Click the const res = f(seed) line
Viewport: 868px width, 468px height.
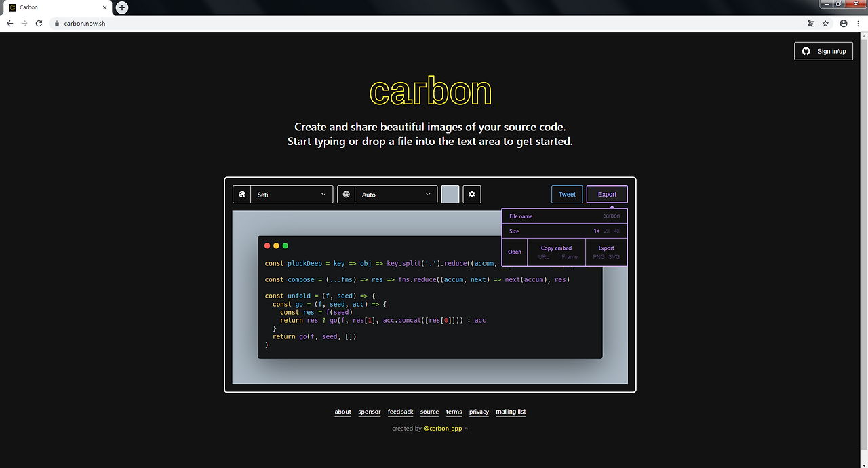coord(317,312)
